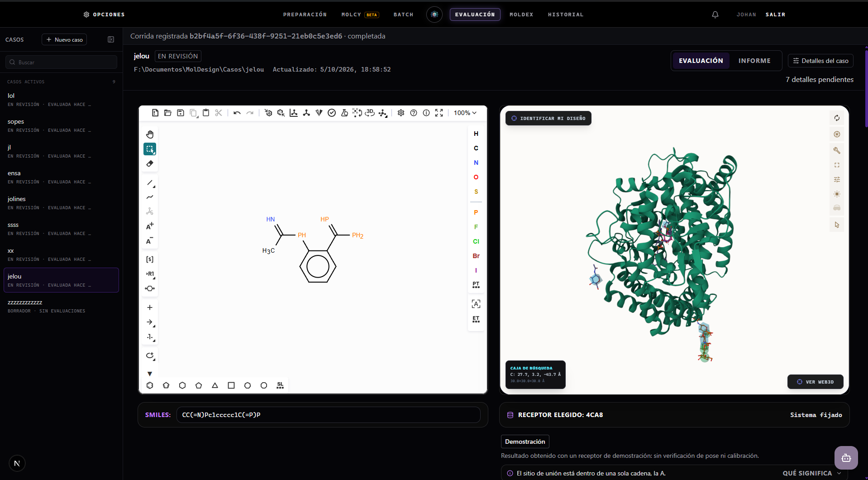Open the editor settings gear icon
This screenshot has height=480, width=868.
(401, 113)
